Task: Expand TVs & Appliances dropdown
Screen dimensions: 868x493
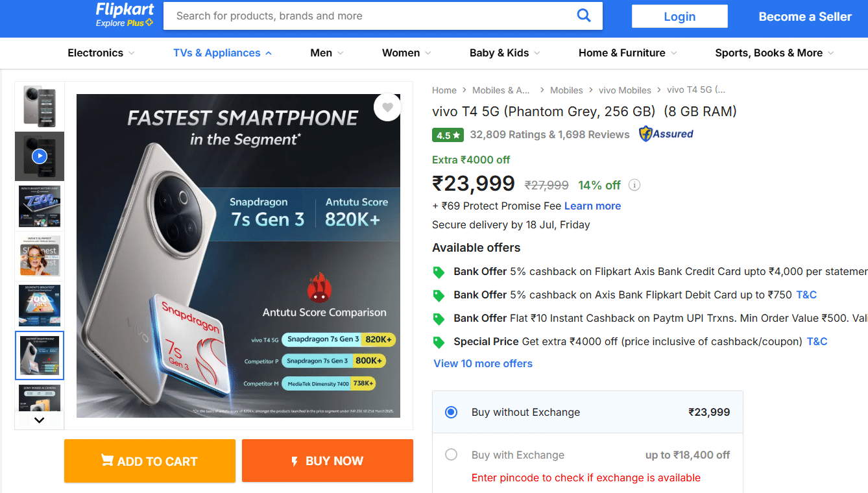Action: (x=223, y=53)
